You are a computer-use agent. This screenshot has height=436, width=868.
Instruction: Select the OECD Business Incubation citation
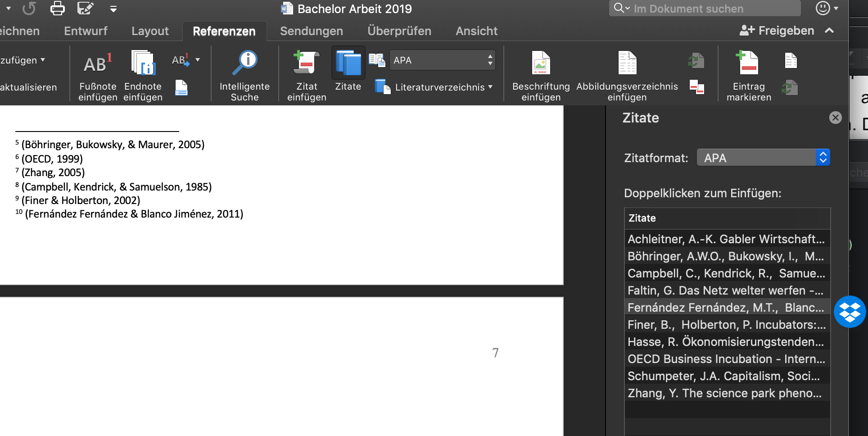coord(727,359)
